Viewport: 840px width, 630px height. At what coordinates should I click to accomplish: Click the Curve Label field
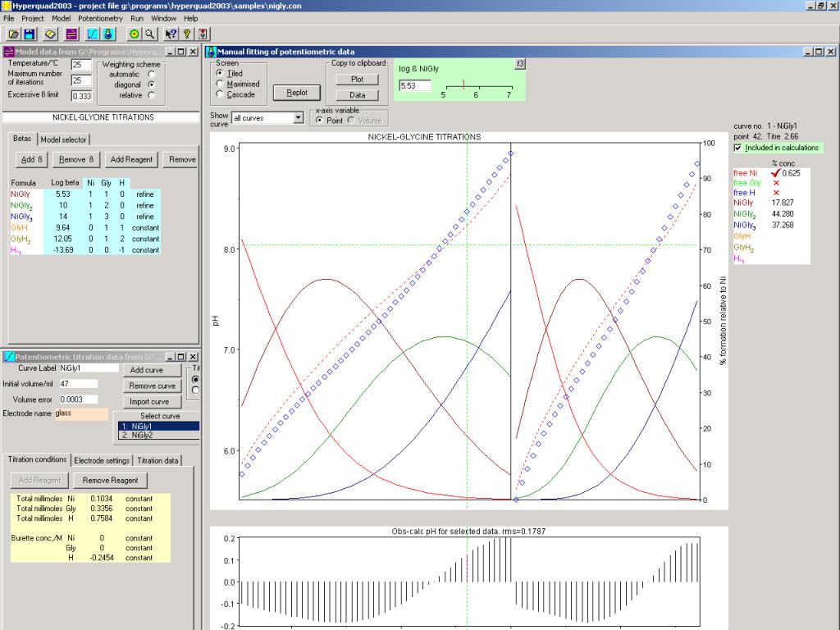coord(89,368)
